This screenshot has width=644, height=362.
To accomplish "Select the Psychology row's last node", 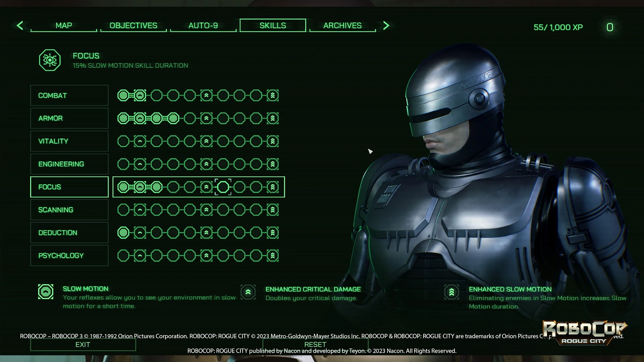I will [273, 256].
